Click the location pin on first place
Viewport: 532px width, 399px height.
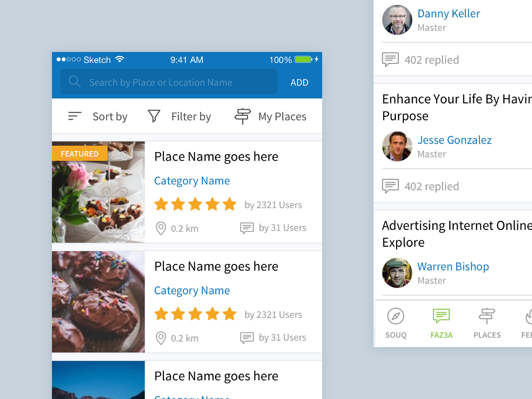click(161, 228)
